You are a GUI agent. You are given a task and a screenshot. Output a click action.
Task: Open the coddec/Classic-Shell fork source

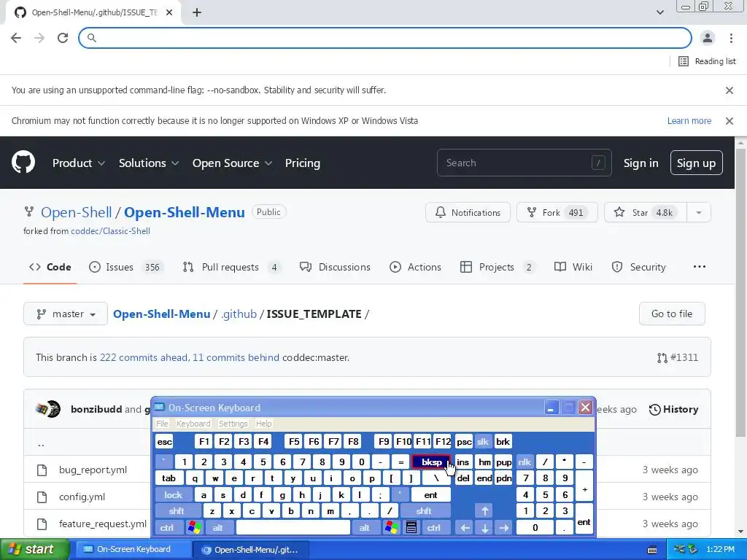(x=111, y=231)
